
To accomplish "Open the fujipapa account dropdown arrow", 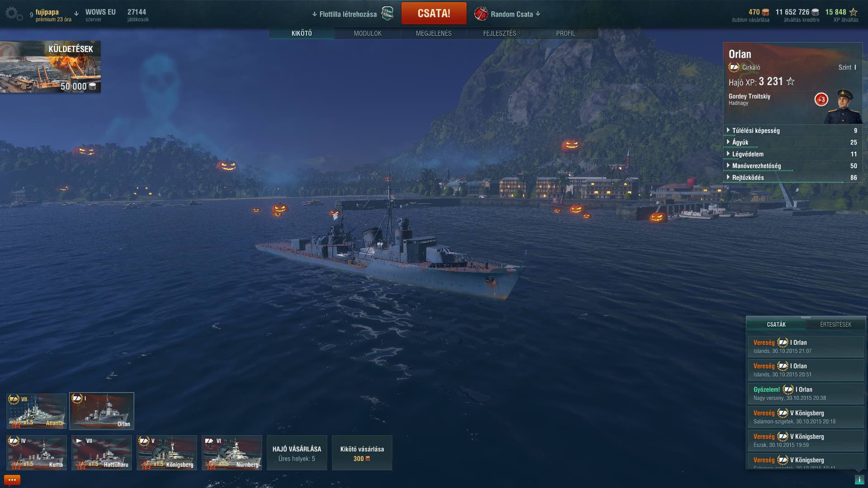I will 76,14.
